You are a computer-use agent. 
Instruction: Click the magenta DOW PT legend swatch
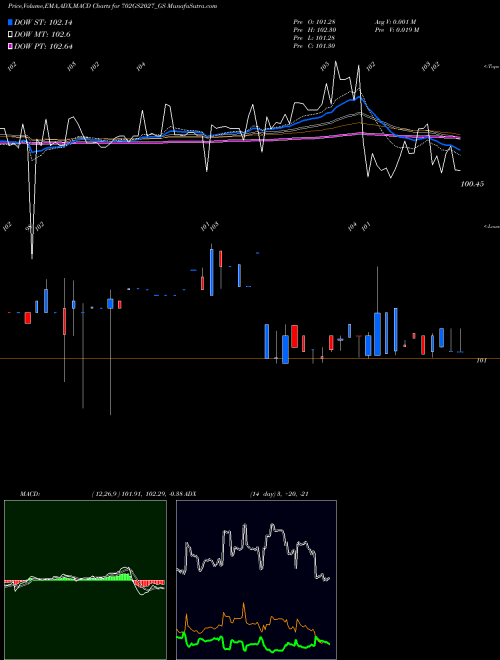pyautogui.click(x=10, y=46)
